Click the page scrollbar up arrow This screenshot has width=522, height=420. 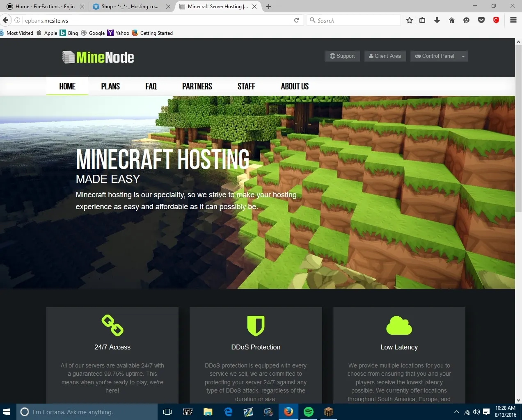click(518, 42)
